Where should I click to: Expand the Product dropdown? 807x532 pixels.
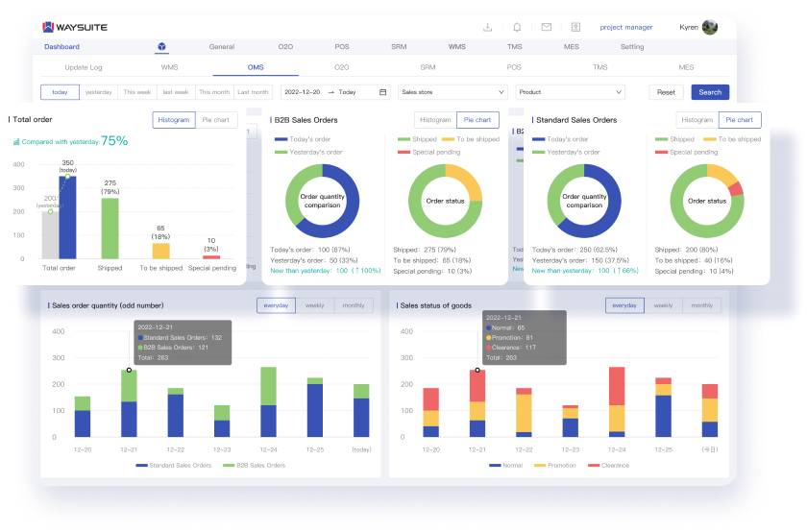click(570, 92)
